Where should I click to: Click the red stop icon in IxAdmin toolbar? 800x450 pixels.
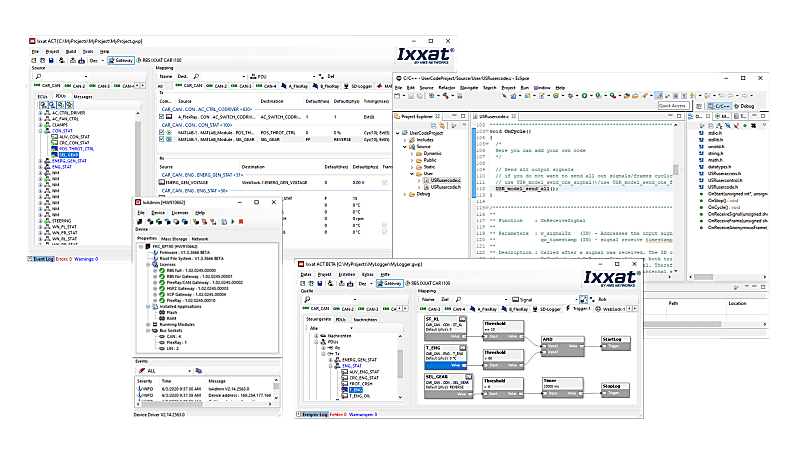pyautogui.click(x=240, y=222)
